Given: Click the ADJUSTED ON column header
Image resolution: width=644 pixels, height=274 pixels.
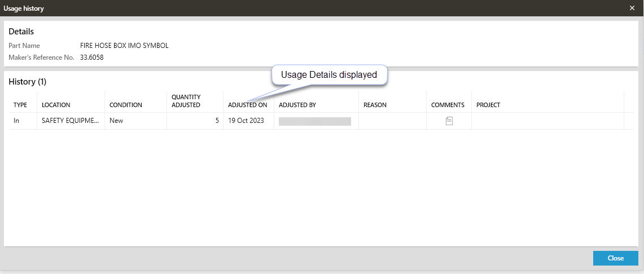Looking at the screenshot, I should point(247,105).
